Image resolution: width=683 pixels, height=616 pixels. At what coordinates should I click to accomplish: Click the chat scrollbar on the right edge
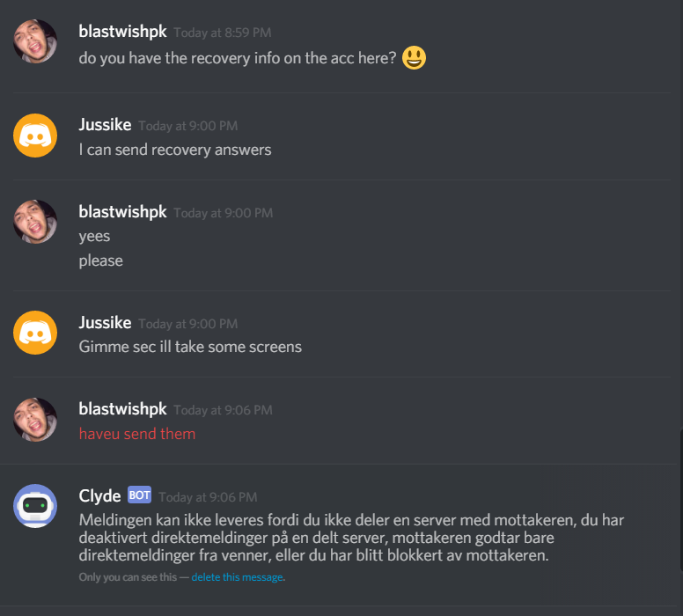[680, 500]
